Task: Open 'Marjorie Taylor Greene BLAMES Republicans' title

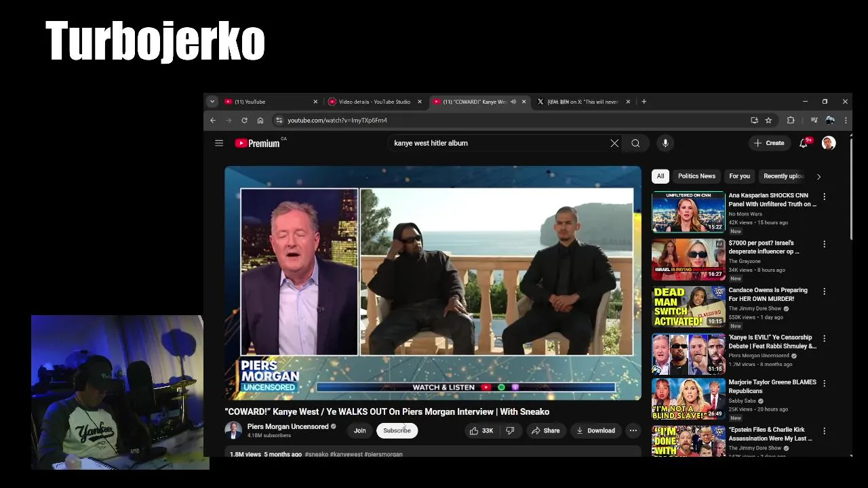Action: pos(772,386)
